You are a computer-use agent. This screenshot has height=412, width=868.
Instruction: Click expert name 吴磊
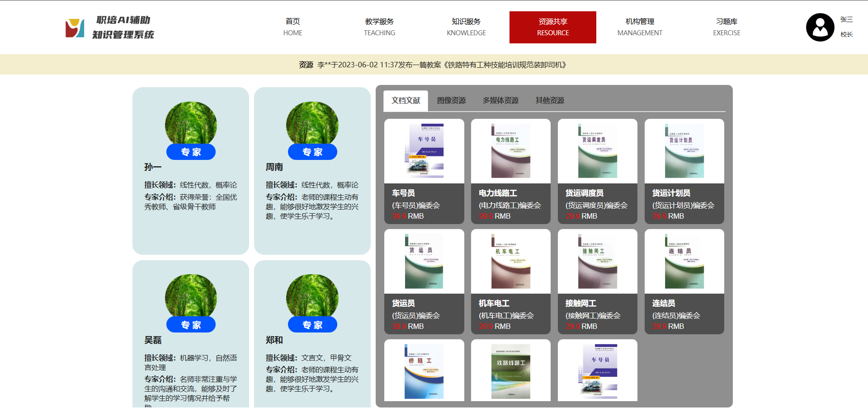click(x=153, y=340)
